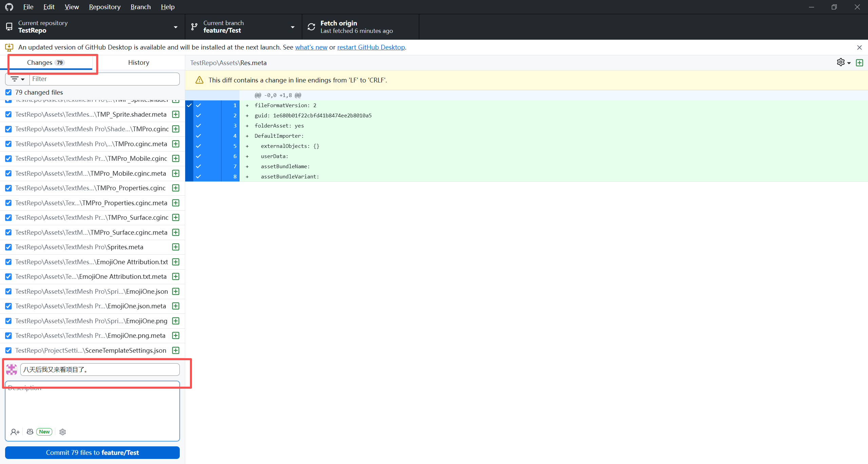This screenshot has width=868, height=464.
Task: Open diff settings gear icon above the diff
Action: pos(841,62)
